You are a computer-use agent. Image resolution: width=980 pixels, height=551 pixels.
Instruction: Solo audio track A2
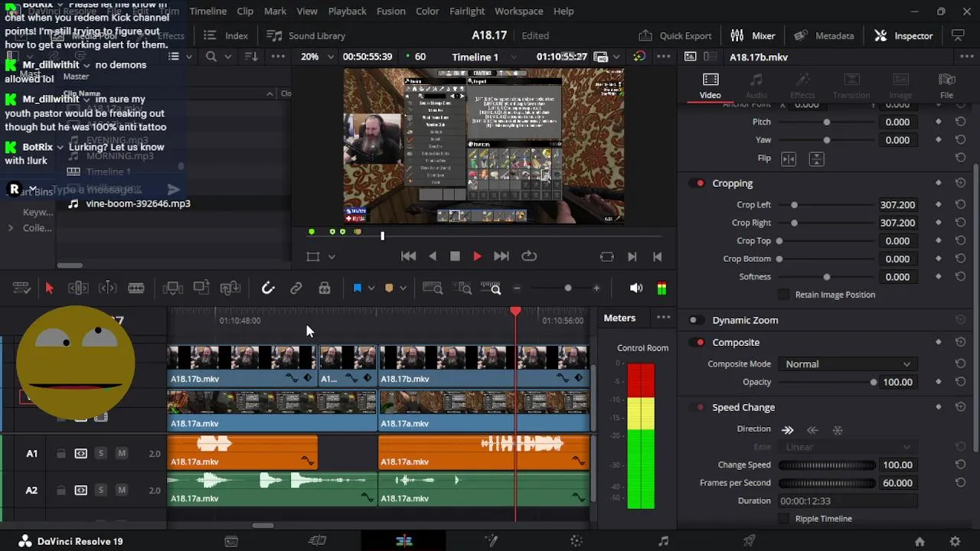coord(100,491)
